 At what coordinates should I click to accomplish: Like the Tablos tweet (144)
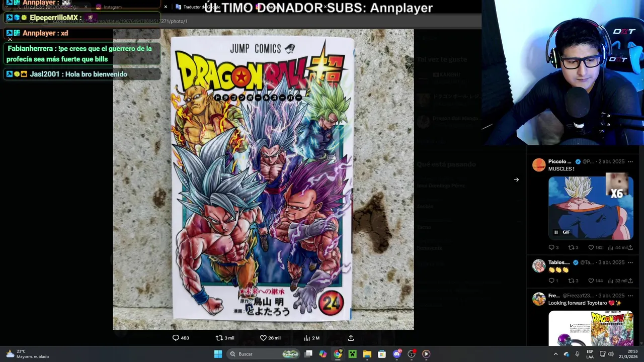595,281
